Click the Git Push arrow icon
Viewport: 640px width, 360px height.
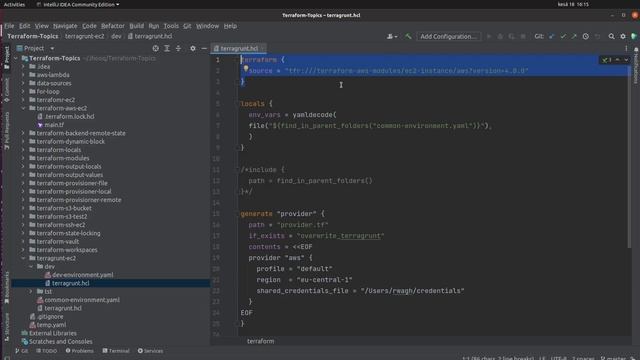pyautogui.click(x=574, y=36)
